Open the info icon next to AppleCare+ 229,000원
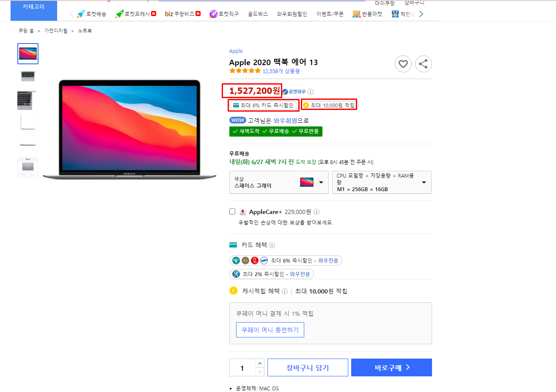The width and height of the screenshot is (556, 392). pyautogui.click(x=317, y=212)
